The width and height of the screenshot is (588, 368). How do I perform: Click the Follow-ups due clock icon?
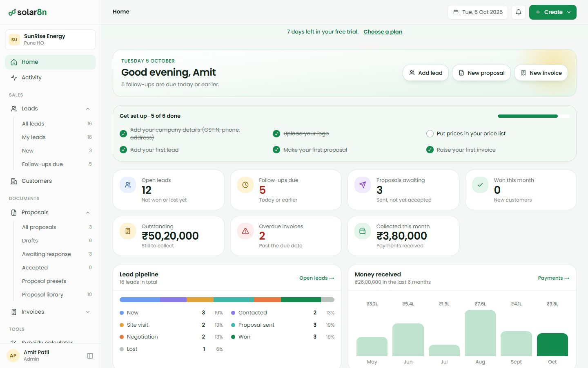pos(245,185)
